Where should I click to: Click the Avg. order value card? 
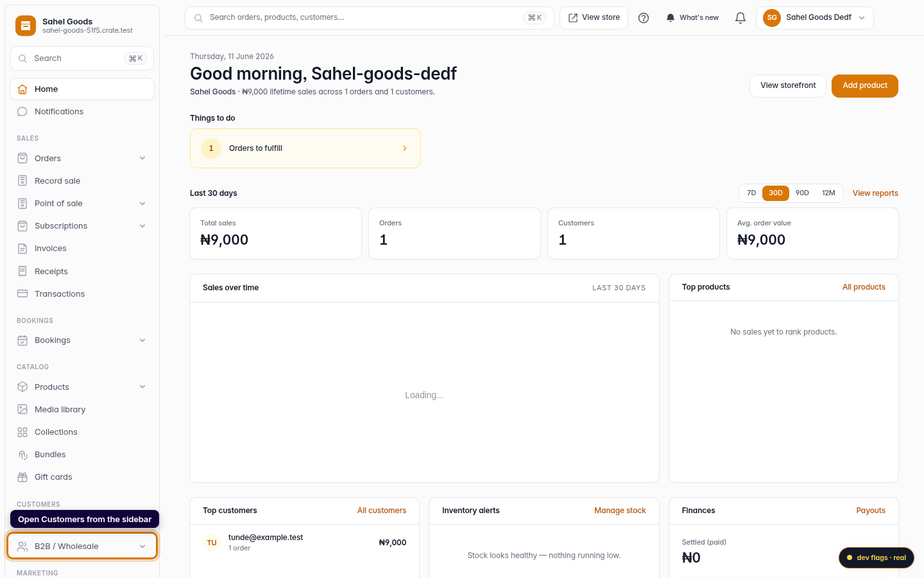pos(812,234)
